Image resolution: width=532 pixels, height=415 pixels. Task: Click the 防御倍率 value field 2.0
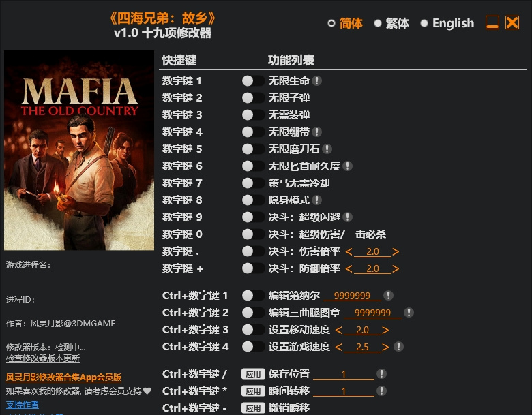coord(372,268)
